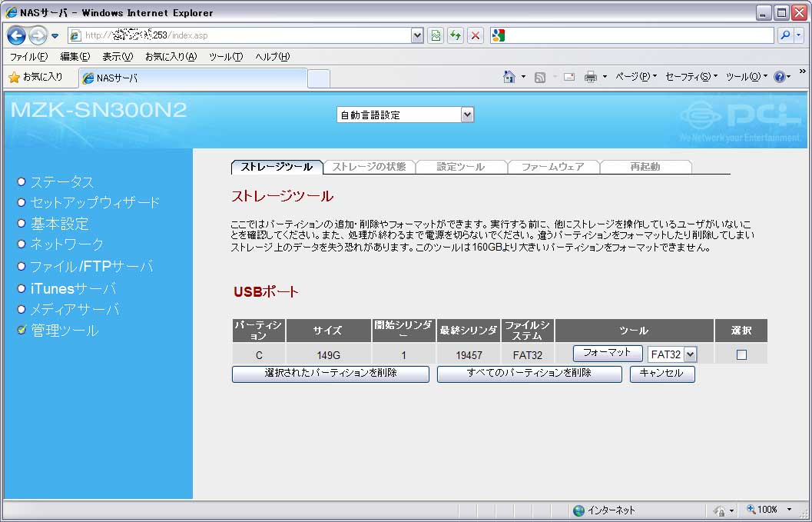Expand the address bar history dropdown
The height and width of the screenshot is (522, 812).
click(417, 35)
